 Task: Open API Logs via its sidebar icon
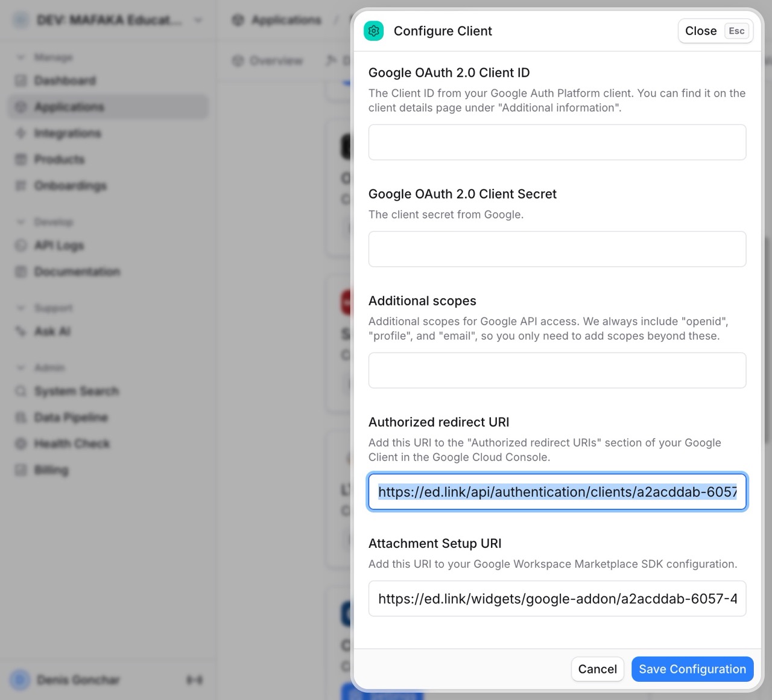click(21, 246)
